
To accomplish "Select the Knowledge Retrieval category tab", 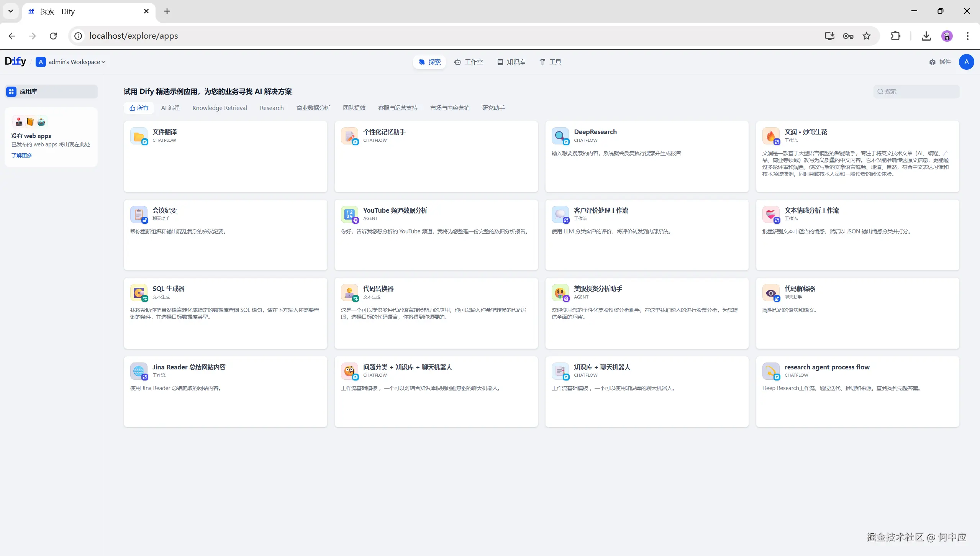I will point(220,108).
